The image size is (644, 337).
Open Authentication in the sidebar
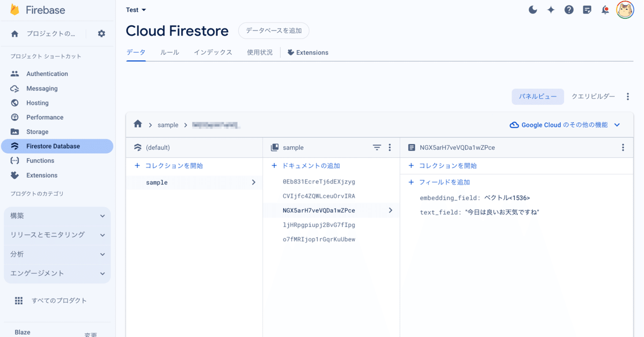47,74
